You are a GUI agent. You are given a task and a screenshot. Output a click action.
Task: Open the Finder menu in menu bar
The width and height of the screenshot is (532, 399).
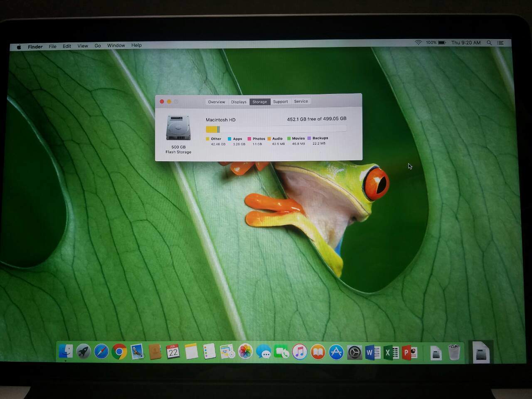click(35, 47)
